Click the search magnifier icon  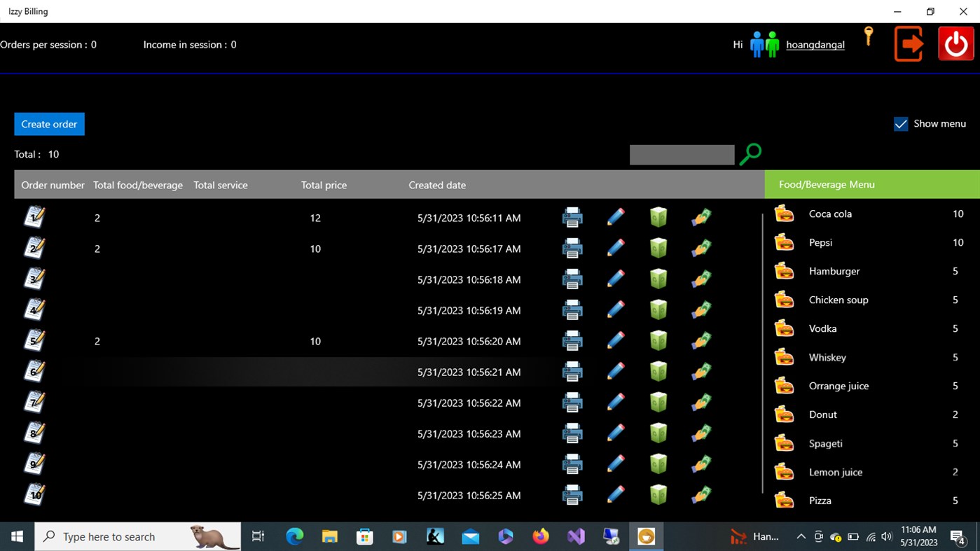tap(750, 153)
